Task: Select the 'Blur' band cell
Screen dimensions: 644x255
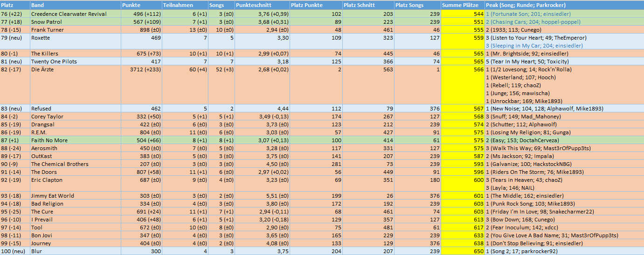Action: point(75,251)
